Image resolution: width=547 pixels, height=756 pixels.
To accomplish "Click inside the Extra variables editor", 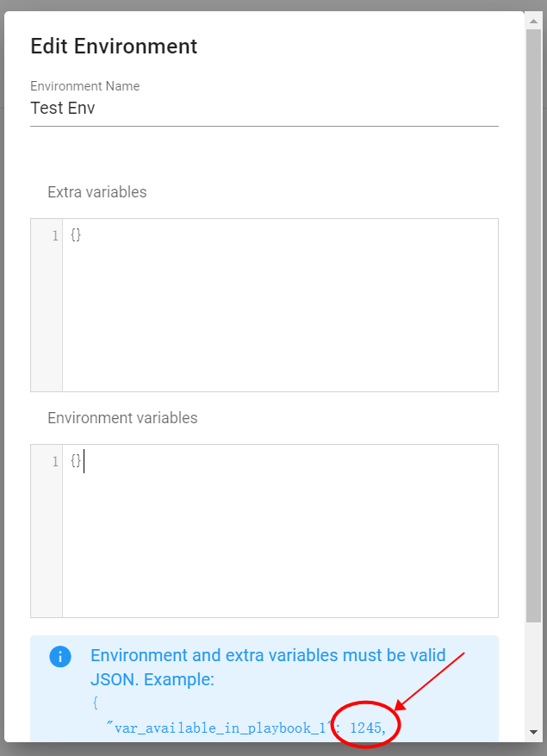I will click(x=280, y=310).
